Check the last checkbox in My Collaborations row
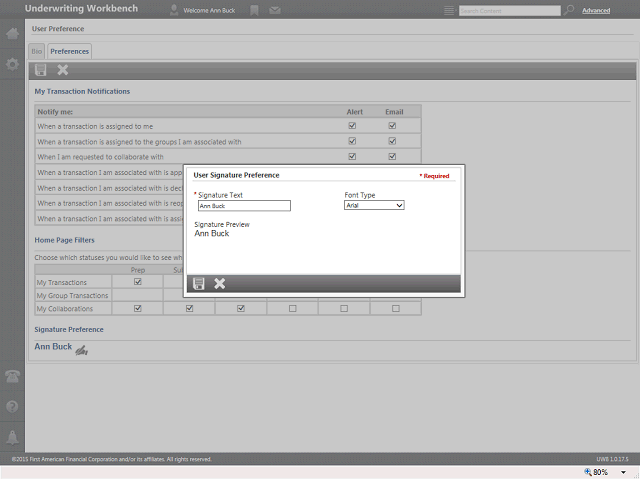Screen dimensions: 640x480 click(396, 309)
